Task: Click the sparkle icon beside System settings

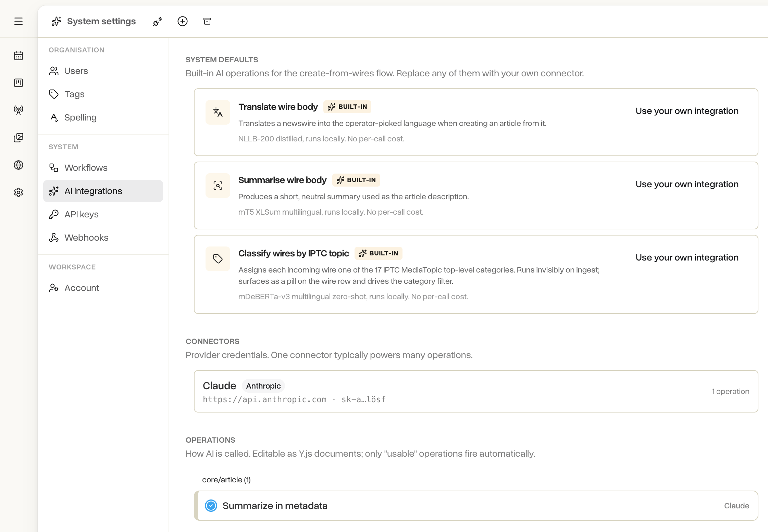Action: tap(57, 21)
